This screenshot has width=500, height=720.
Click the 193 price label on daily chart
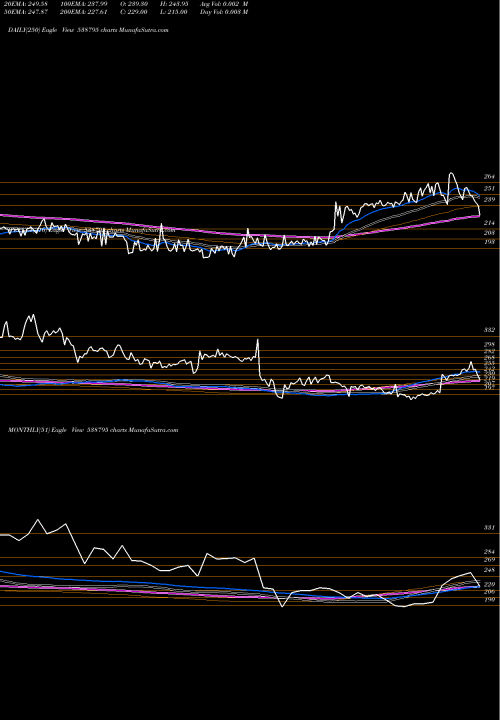pos(489,241)
